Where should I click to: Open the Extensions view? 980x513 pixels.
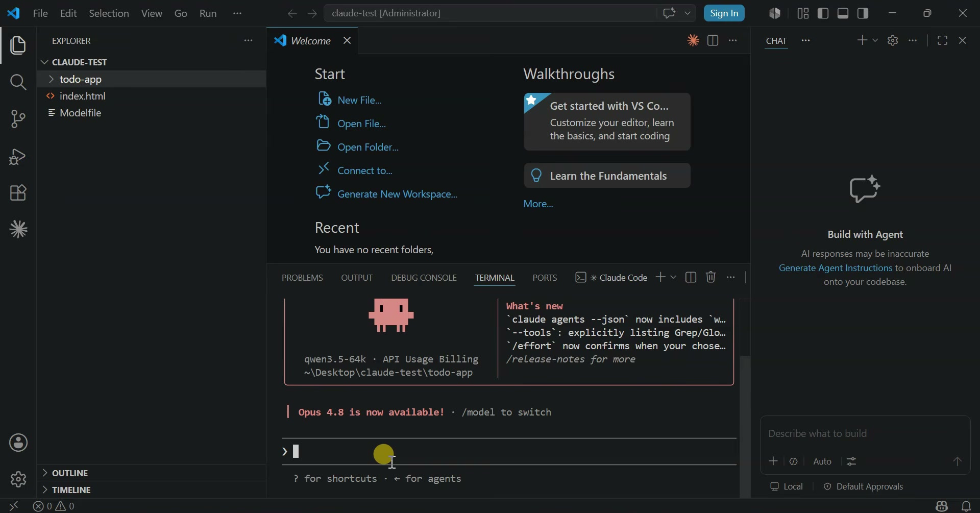18,193
